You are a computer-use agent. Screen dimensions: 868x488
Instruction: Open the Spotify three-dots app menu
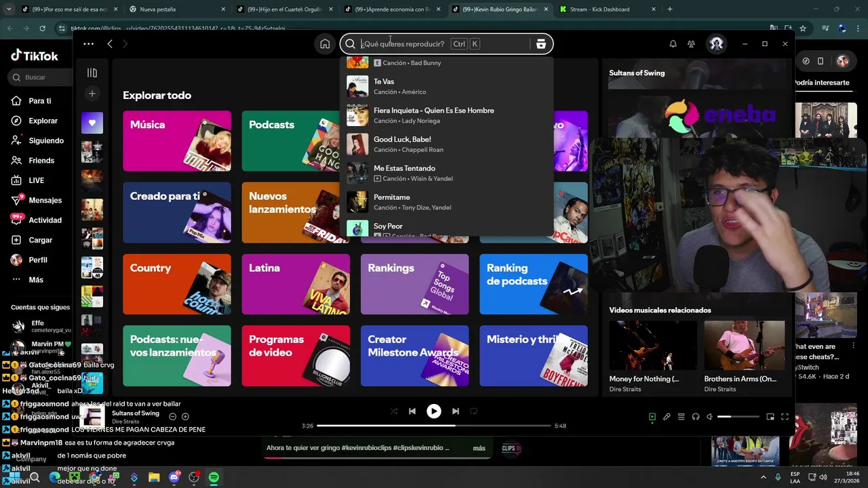(88, 44)
